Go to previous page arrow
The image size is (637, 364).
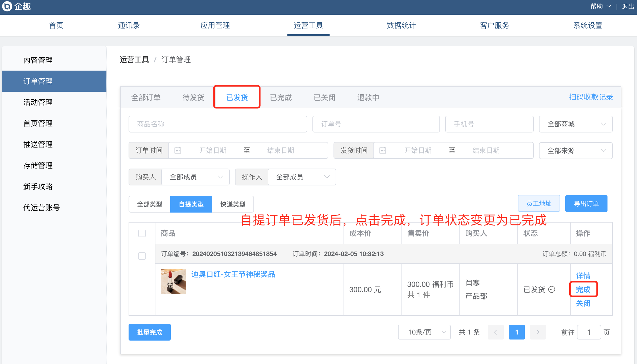tap(496, 332)
